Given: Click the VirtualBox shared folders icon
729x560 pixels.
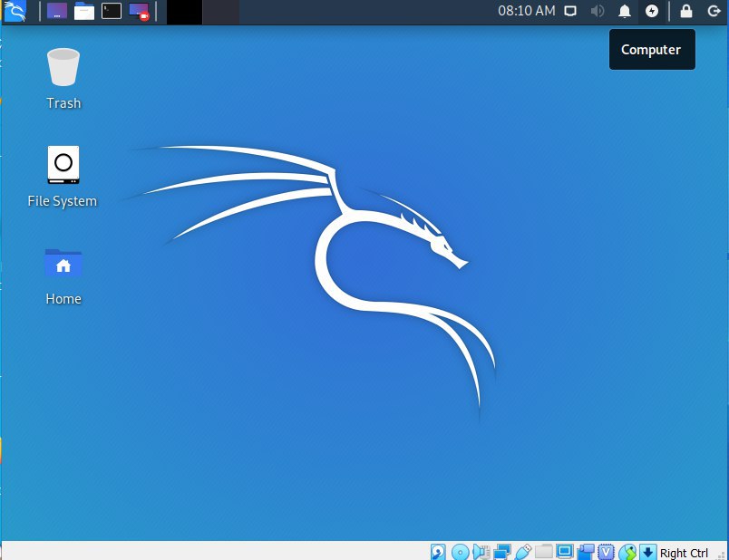Looking at the screenshot, I should 543,552.
